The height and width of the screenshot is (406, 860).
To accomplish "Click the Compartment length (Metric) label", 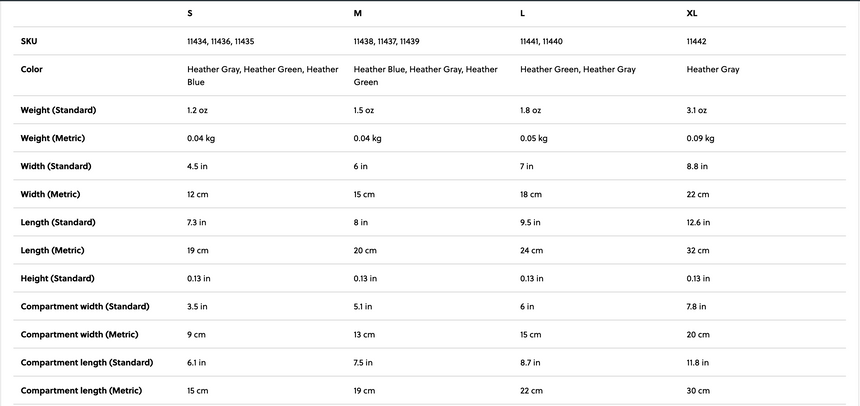I will pyautogui.click(x=81, y=390).
